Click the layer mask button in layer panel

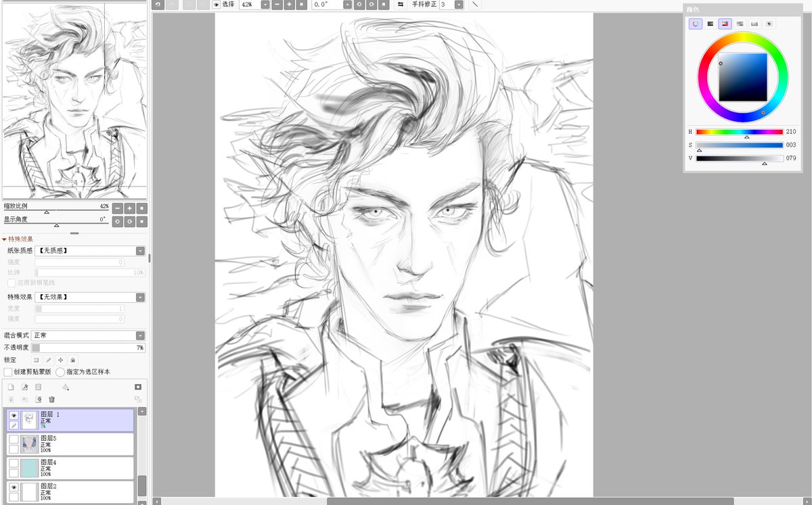click(x=138, y=387)
